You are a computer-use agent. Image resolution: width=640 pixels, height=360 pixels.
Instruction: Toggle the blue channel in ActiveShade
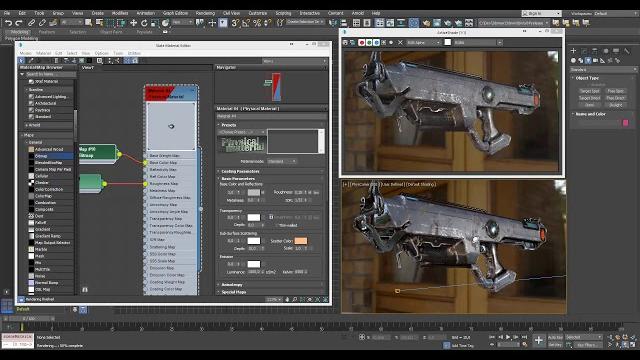[376, 42]
